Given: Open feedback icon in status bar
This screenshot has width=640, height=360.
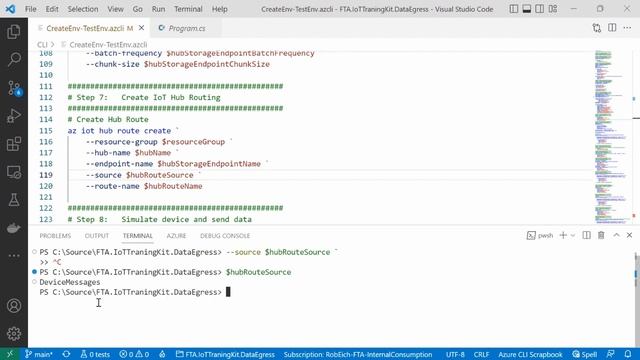Looking at the screenshot, I should click(x=611, y=354).
